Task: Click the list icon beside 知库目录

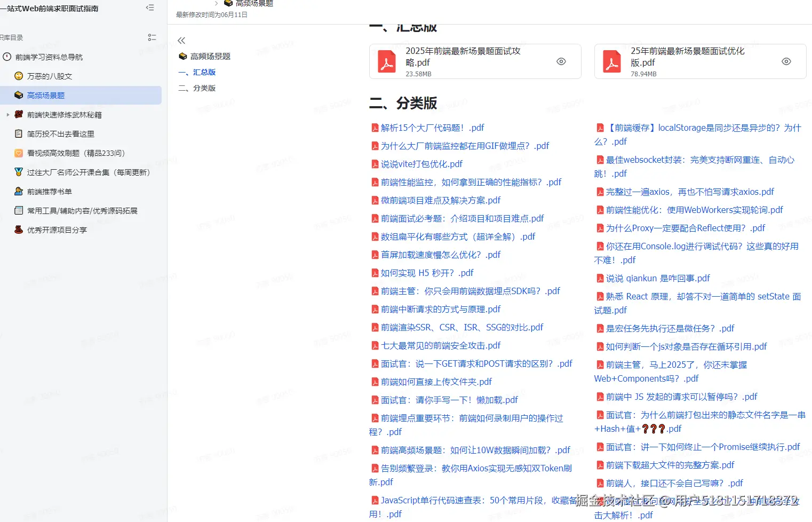Action: [152, 37]
